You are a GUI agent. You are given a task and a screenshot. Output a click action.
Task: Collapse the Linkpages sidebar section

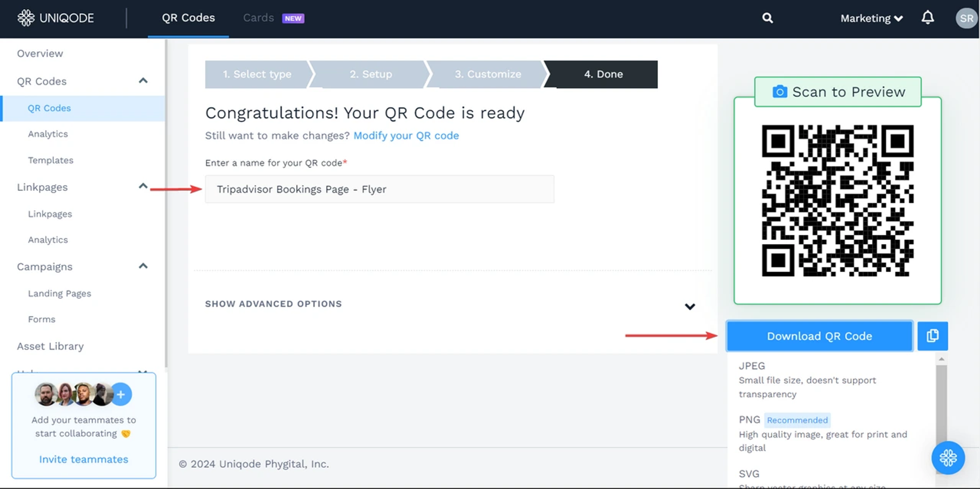pyautogui.click(x=143, y=186)
